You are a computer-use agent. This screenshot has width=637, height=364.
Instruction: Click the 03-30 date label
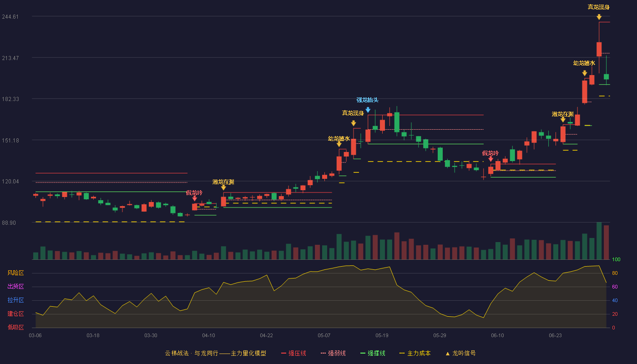coord(151,335)
